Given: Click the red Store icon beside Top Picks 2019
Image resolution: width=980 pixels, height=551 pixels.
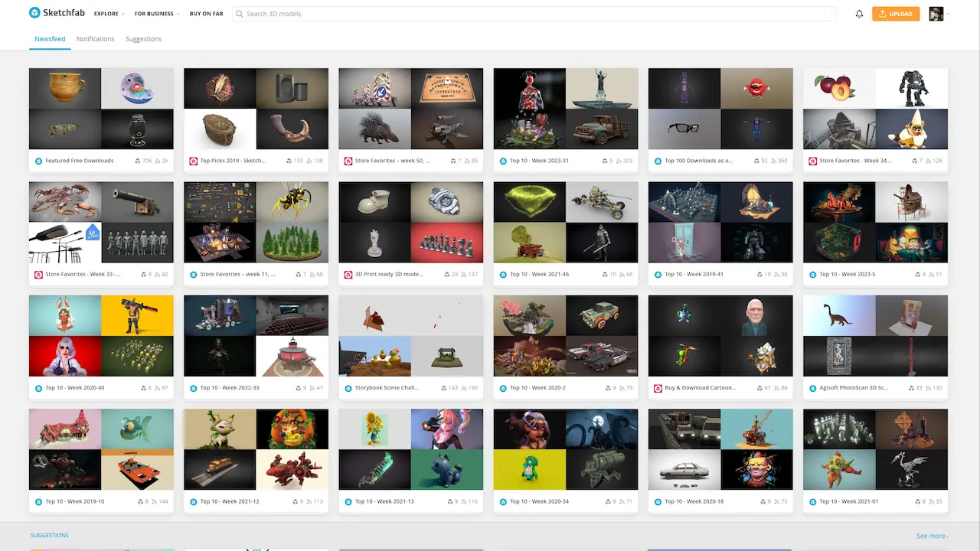Looking at the screenshot, I should [x=194, y=161].
